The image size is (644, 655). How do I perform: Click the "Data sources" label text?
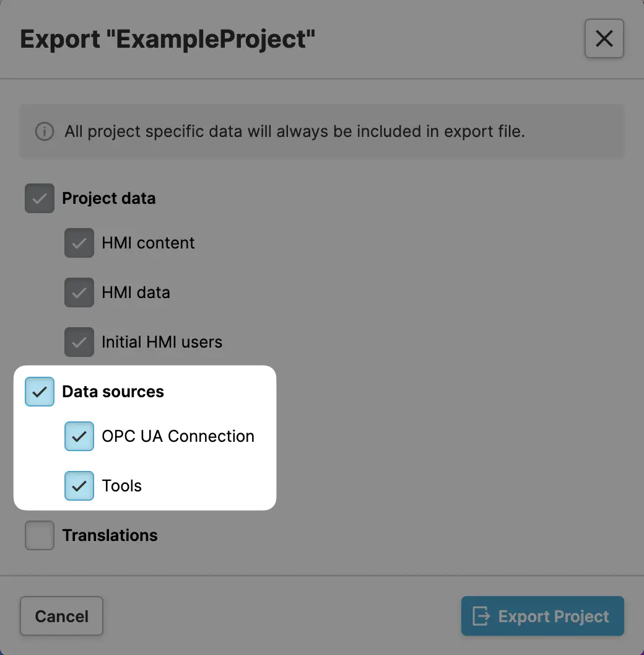[113, 392]
